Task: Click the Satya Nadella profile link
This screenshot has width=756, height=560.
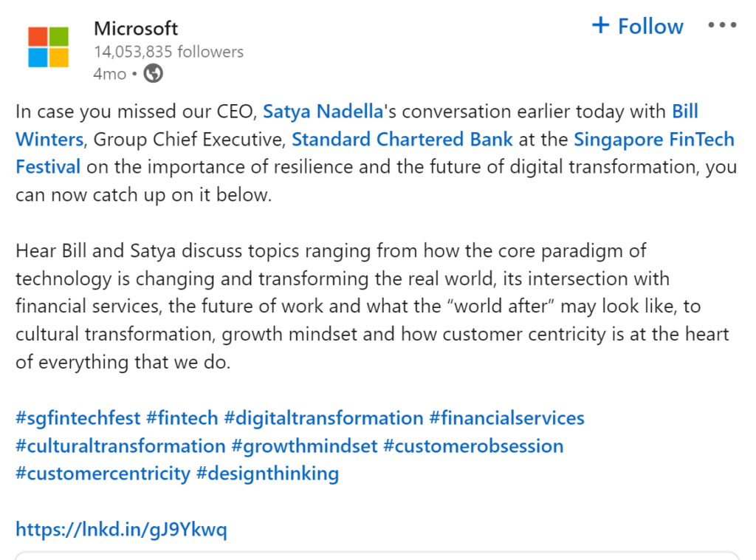Action: (x=323, y=111)
